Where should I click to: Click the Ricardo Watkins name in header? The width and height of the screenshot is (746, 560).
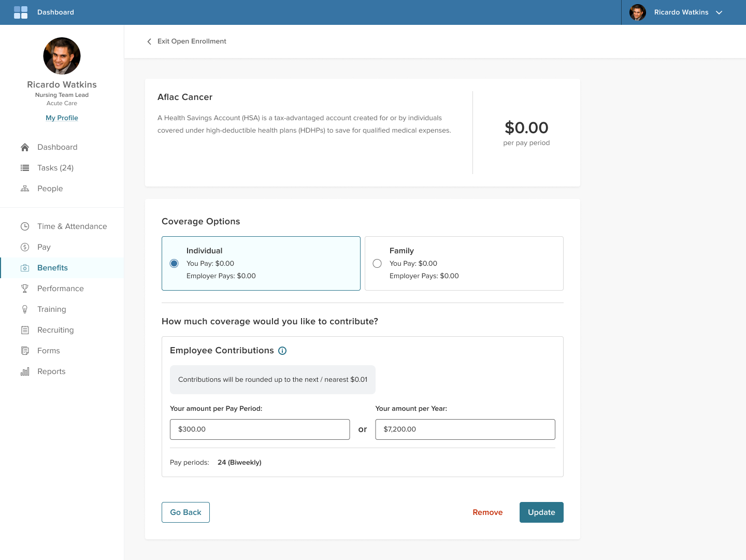pyautogui.click(x=681, y=12)
